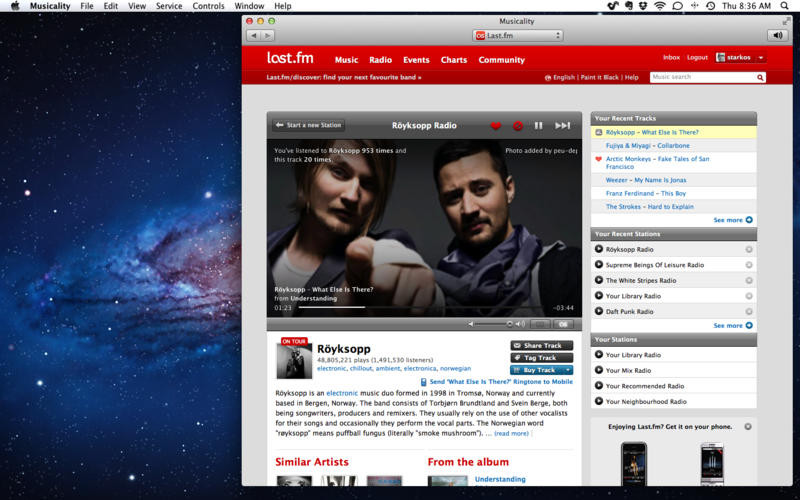Adjust the player volume slider
Image resolution: width=800 pixels, height=500 pixels.
493,324
